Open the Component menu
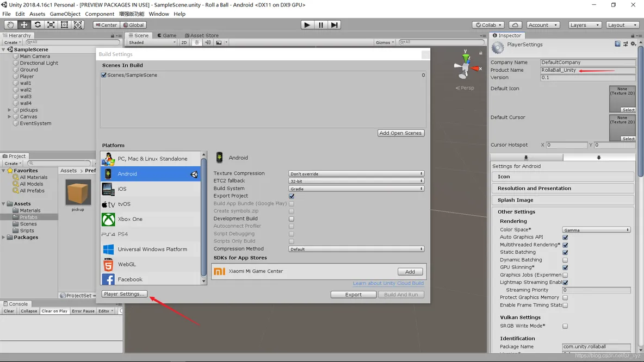 pos(100,14)
